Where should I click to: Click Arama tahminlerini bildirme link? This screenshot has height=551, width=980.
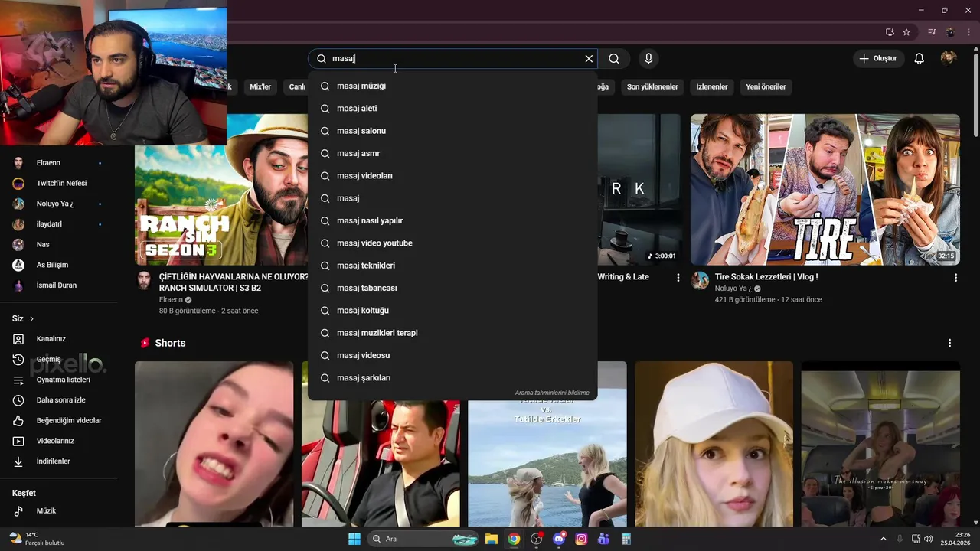(552, 393)
